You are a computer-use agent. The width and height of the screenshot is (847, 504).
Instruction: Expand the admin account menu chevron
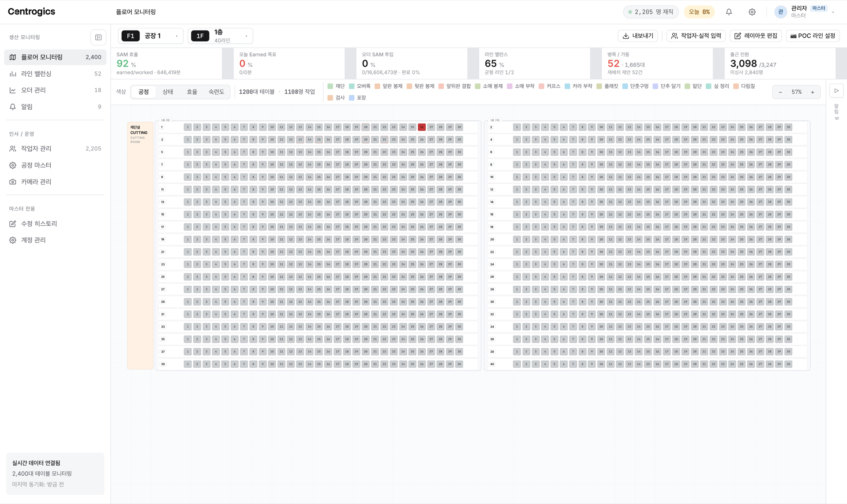click(x=833, y=12)
